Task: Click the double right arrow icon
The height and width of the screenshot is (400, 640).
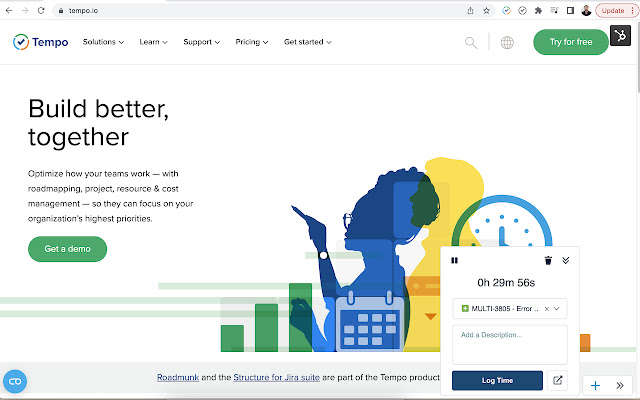Action: coord(620,385)
